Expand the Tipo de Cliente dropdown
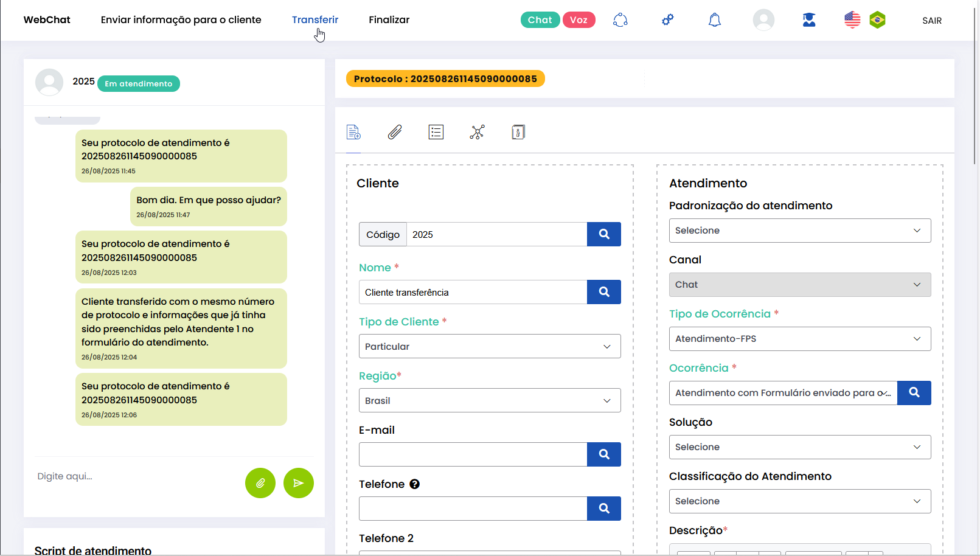Image resolution: width=980 pixels, height=556 pixels. coord(490,346)
